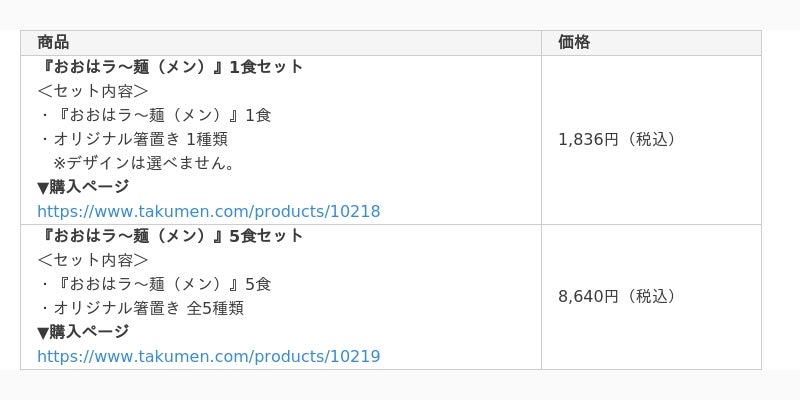800x400 pixels.
Task: Click first ▼購入ページ label in 1食 row
Action: (83, 187)
